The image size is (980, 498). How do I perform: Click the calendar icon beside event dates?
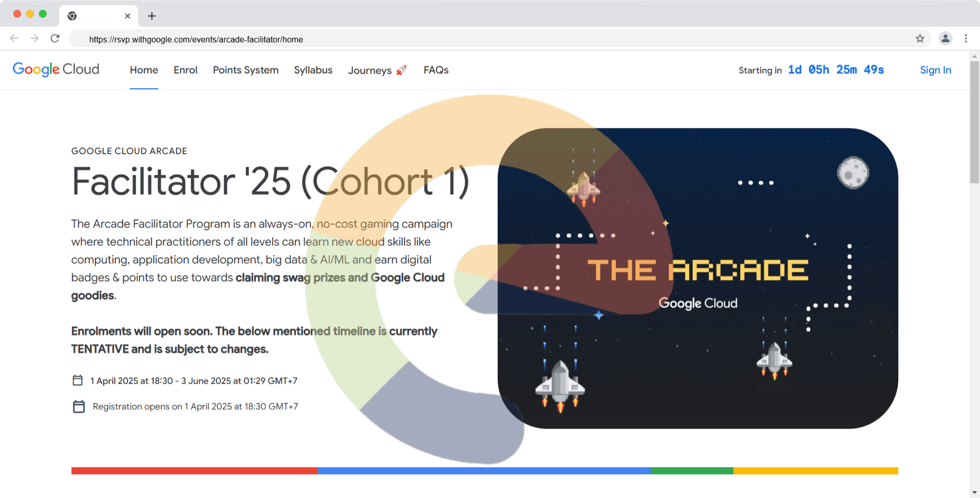click(x=78, y=381)
